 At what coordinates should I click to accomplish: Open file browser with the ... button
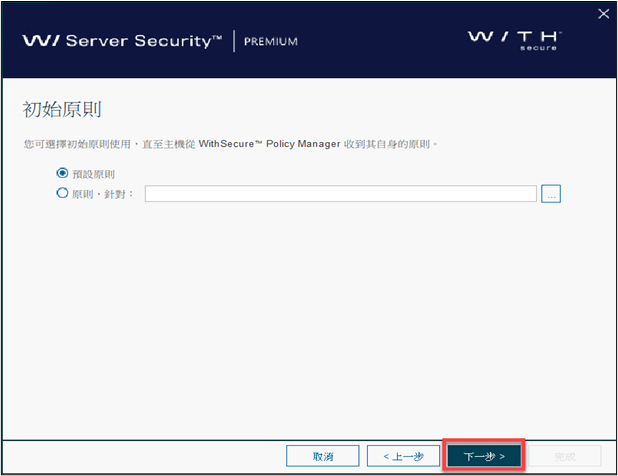click(551, 194)
